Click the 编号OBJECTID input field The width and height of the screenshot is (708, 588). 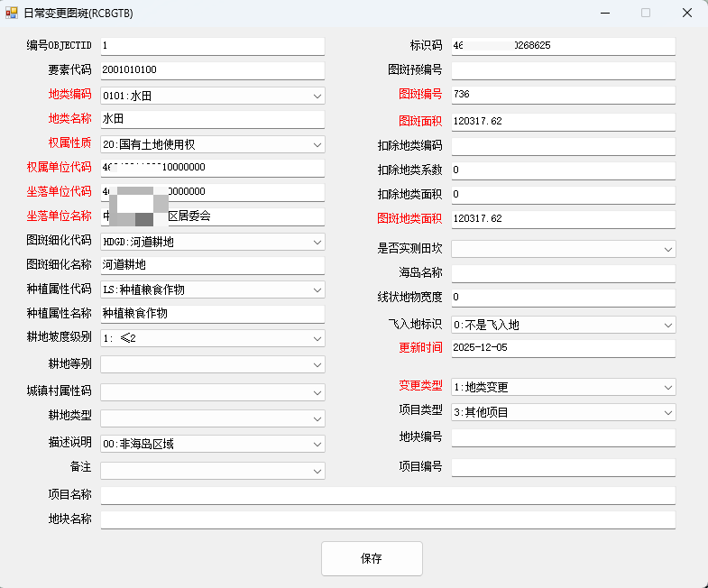[213, 46]
